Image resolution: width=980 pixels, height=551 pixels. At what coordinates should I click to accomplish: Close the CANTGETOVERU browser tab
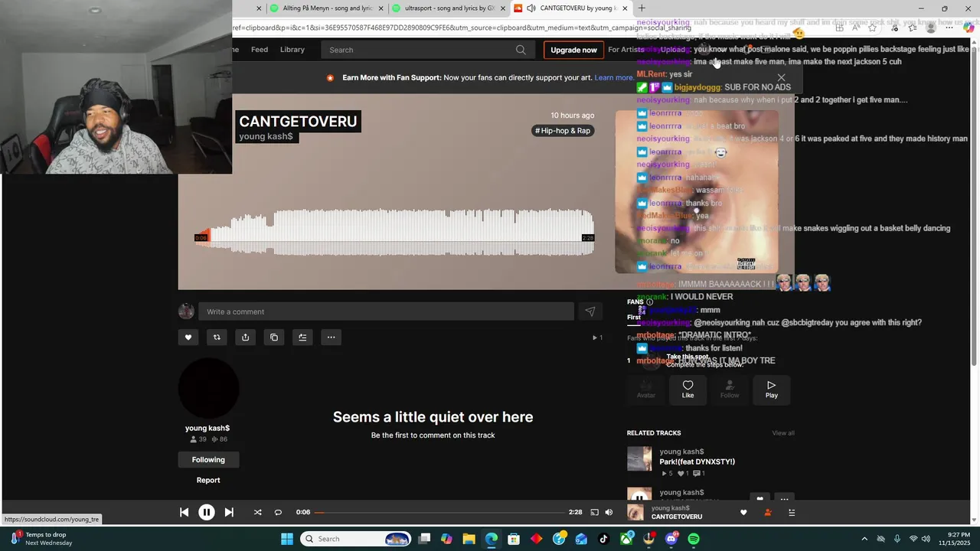pyautogui.click(x=625, y=8)
